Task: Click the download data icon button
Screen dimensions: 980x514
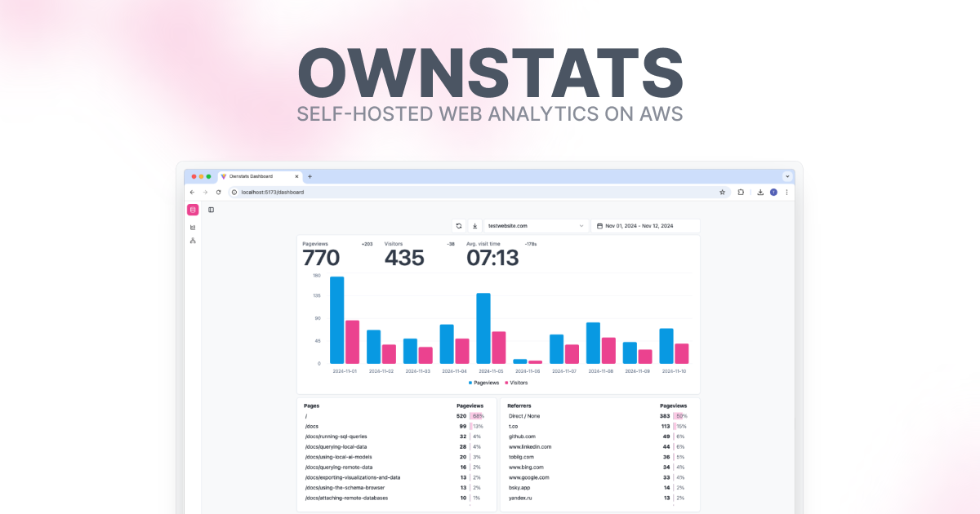Action: click(x=475, y=226)
